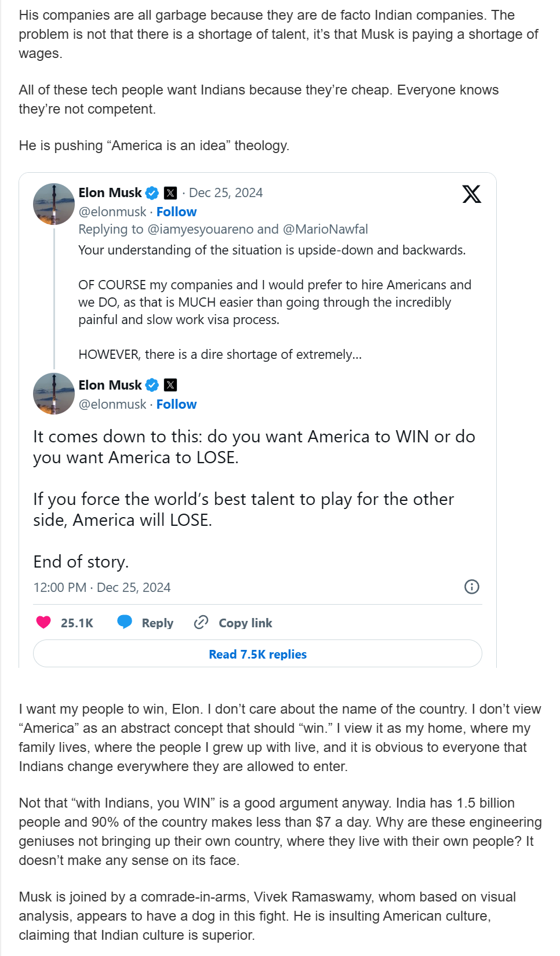This screenshot has height=956, width=560.
Task: Follow Elon Musk from the quoted tweet
Action: click(176, 212)
